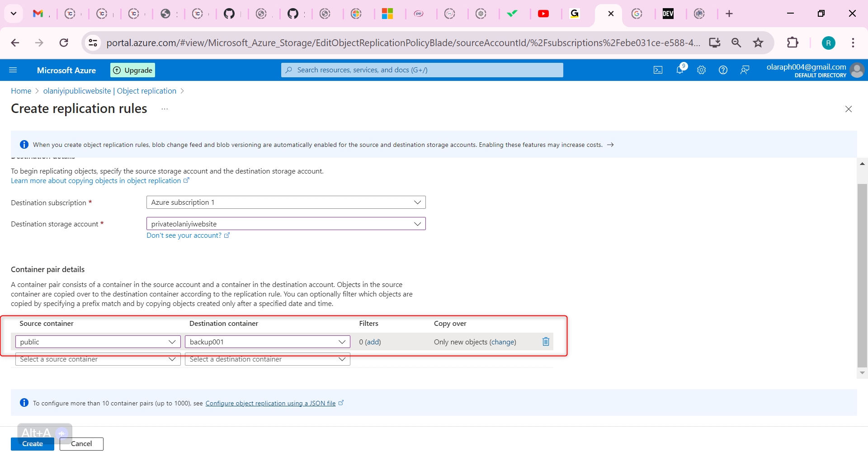
Task: Reload the Azure portal page
Action: point(64,42)
